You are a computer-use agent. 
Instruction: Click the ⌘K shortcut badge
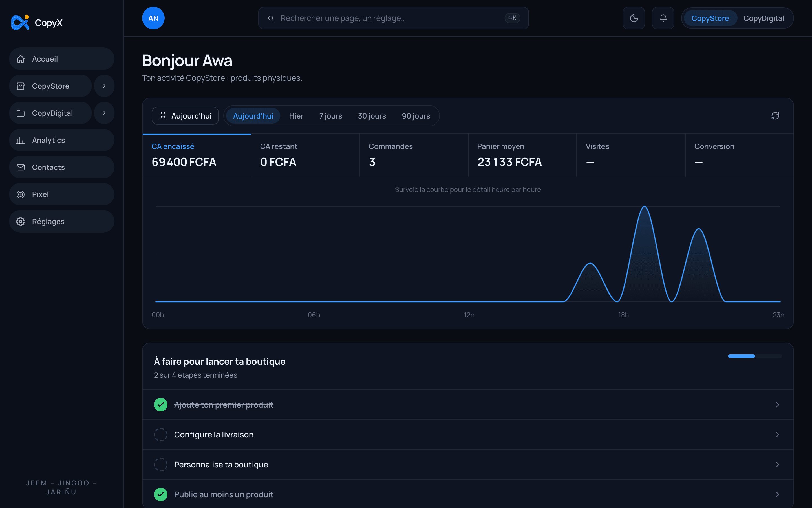[512, 18]
